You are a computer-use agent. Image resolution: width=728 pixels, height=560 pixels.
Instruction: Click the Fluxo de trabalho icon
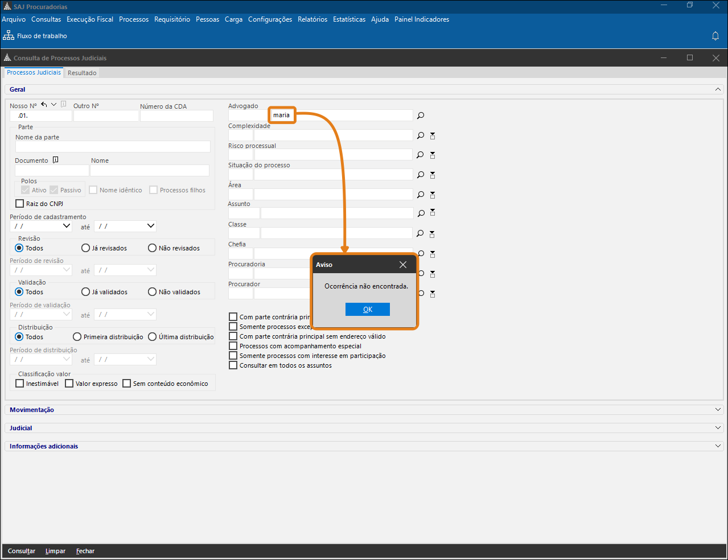point(9,35)
